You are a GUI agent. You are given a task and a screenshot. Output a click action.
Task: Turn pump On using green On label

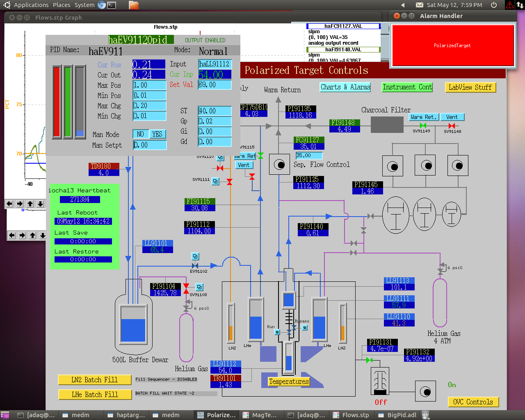click(x=452, y=385)
